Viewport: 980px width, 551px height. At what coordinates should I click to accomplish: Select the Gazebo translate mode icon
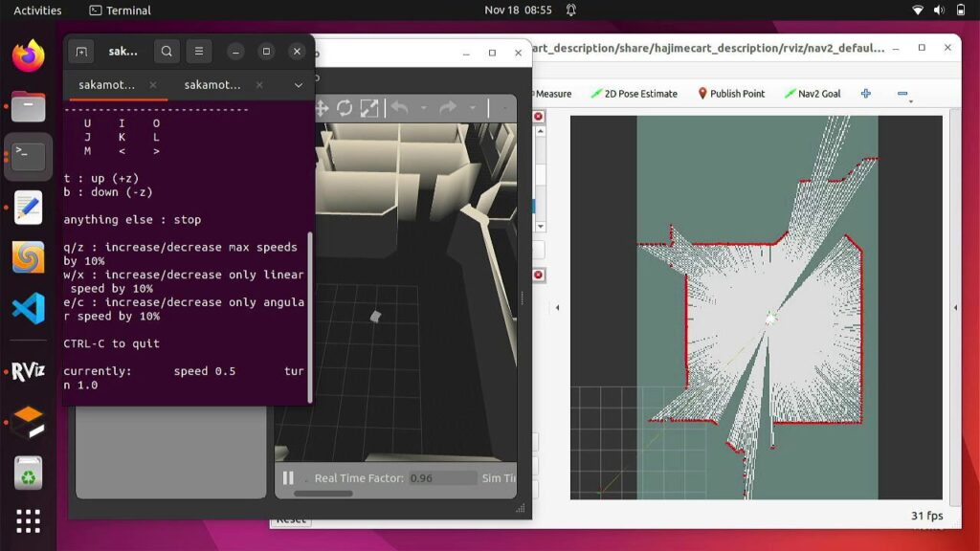[322, 108]
